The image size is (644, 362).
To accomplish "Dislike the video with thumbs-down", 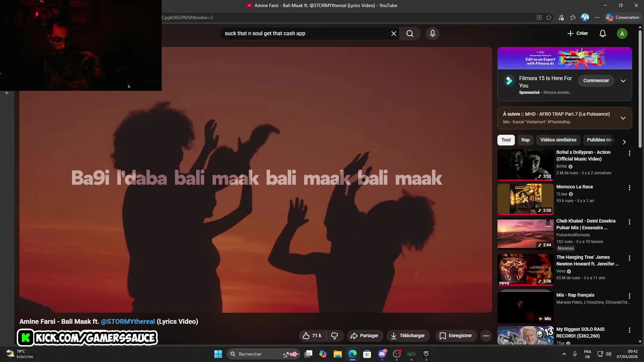I will (x=335, y=336).
